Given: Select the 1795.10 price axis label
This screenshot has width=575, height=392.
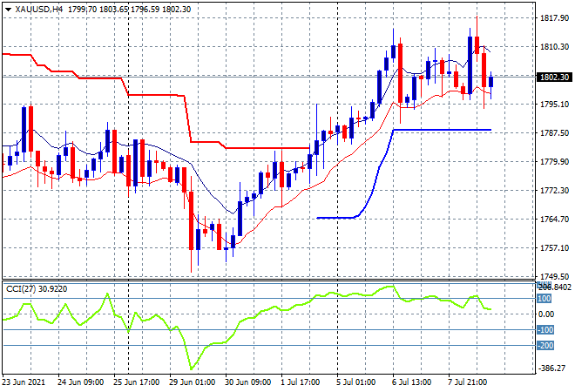Looking at the screenshot, I should pos(554,105).
